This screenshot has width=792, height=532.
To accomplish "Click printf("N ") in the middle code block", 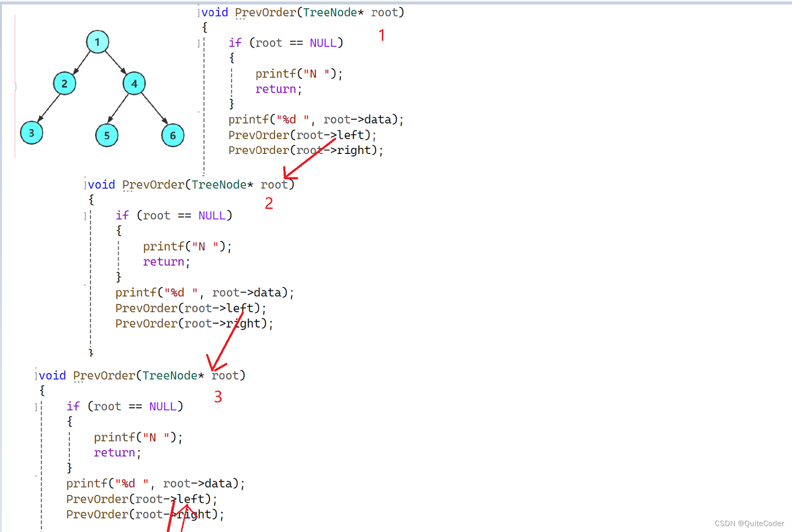I will coord(187,246).
